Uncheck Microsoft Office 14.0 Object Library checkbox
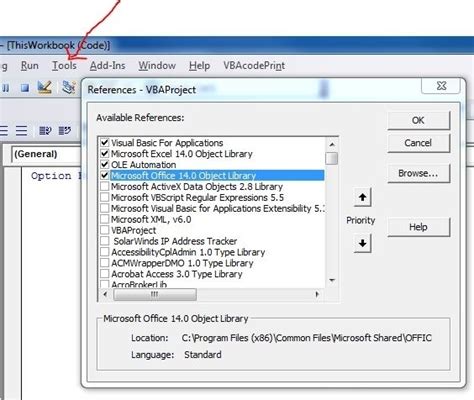This screenshot has height=400, width=474. click(x=105, y=175)
